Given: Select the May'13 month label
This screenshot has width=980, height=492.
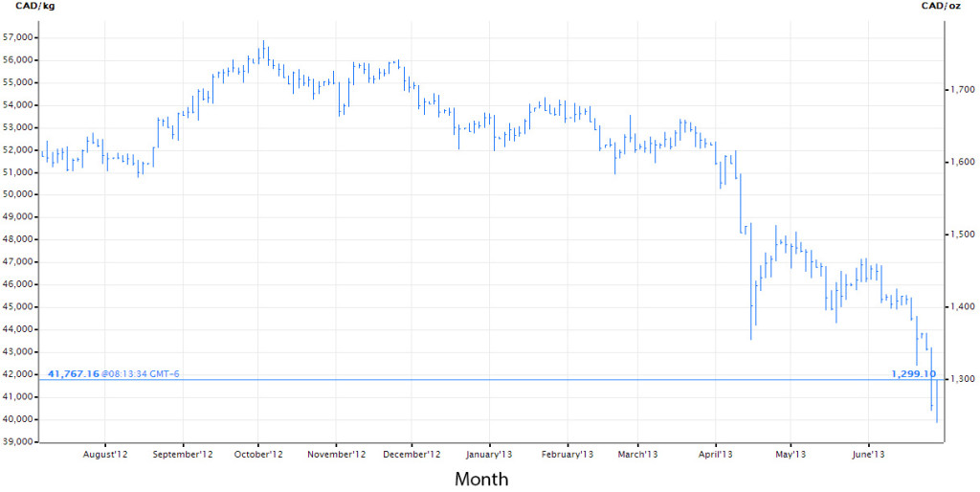Looking at the screenshot, I should pos(791,455).
